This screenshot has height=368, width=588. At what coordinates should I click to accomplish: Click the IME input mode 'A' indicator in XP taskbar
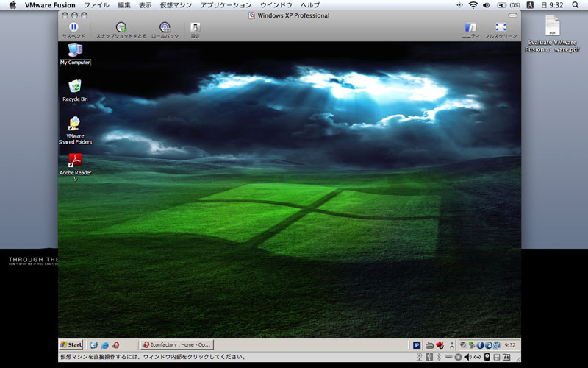click(452, 345)
